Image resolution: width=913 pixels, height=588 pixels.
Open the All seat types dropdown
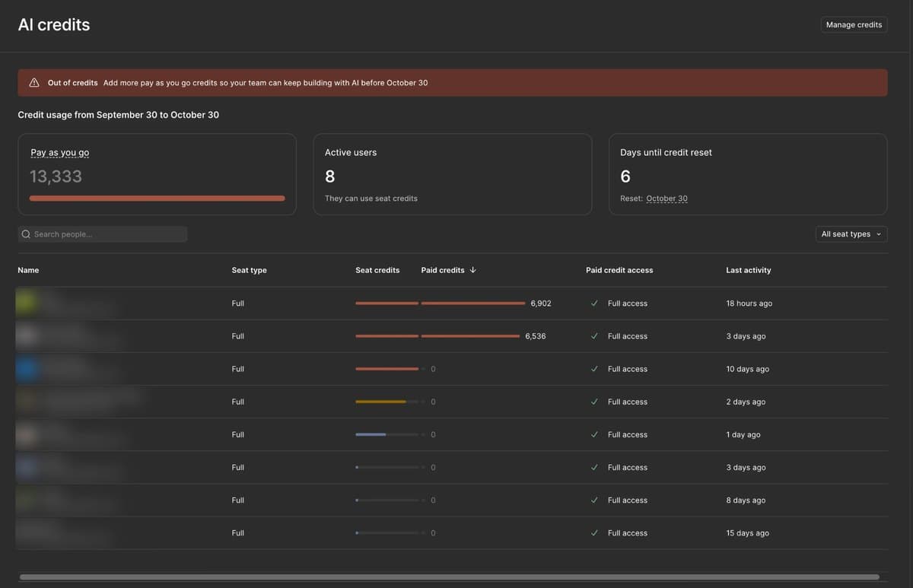coord(851,234)
